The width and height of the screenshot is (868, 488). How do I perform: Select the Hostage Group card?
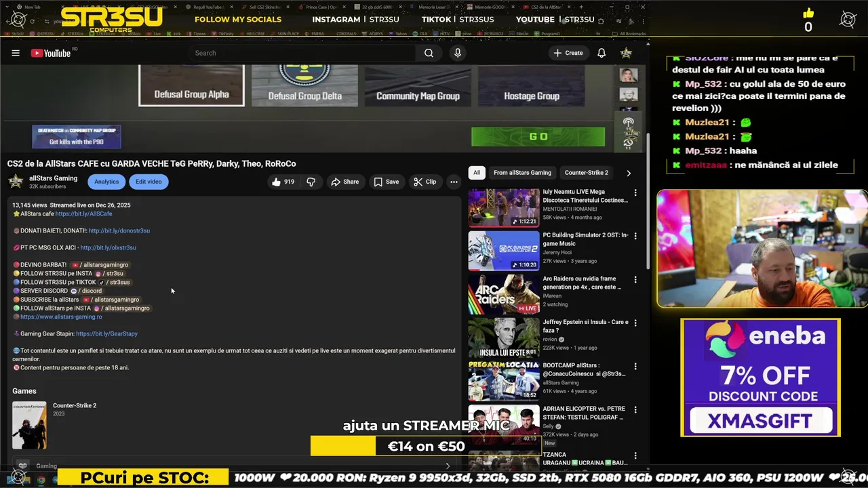pos(531,86)
